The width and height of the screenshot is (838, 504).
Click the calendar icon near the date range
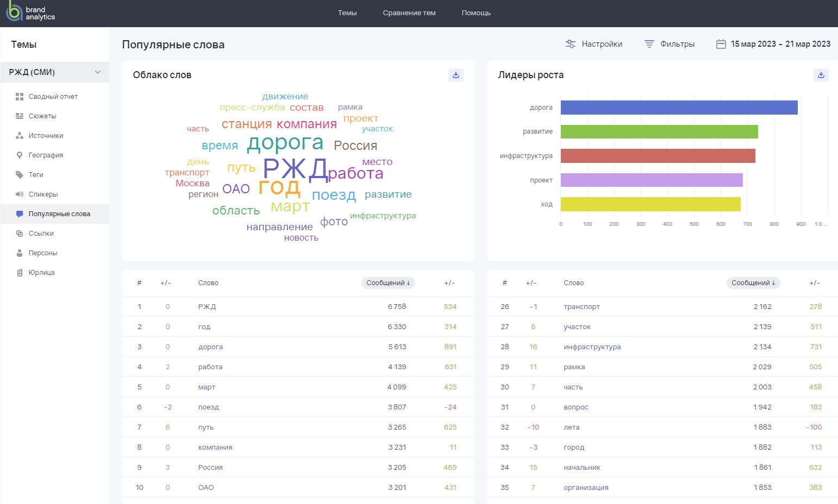click(721, 43)
